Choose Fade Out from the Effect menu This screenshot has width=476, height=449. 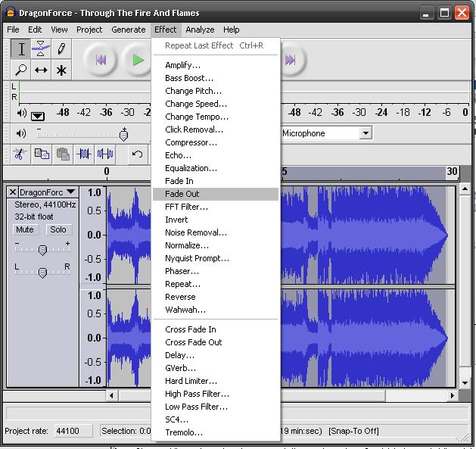tap(182, 194)
